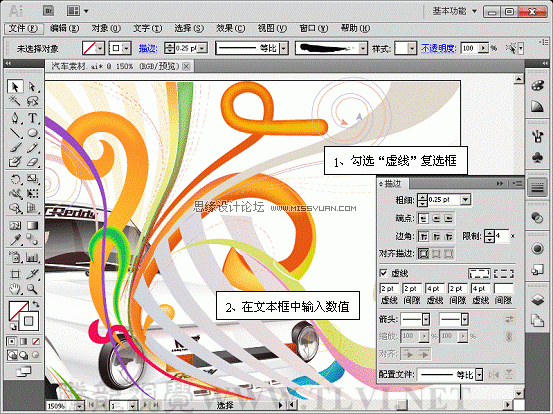Click the blue 描边 link in control bar
Viewport: 553px width, 414px height.
coord(148,48)
